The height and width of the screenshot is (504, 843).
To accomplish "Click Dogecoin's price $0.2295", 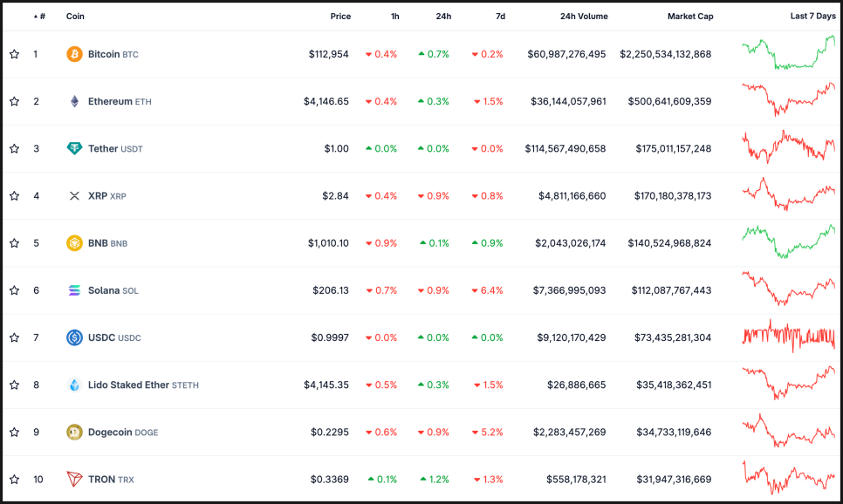I will tap(330, 432).
